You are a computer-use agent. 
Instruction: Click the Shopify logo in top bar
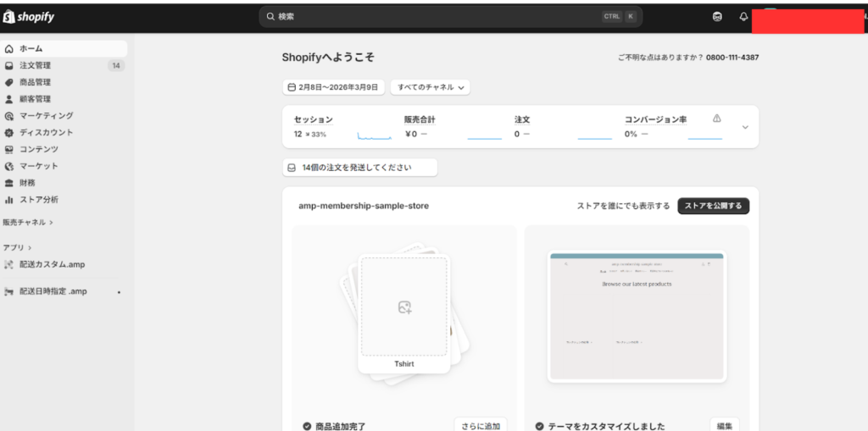tap(30, 16)
